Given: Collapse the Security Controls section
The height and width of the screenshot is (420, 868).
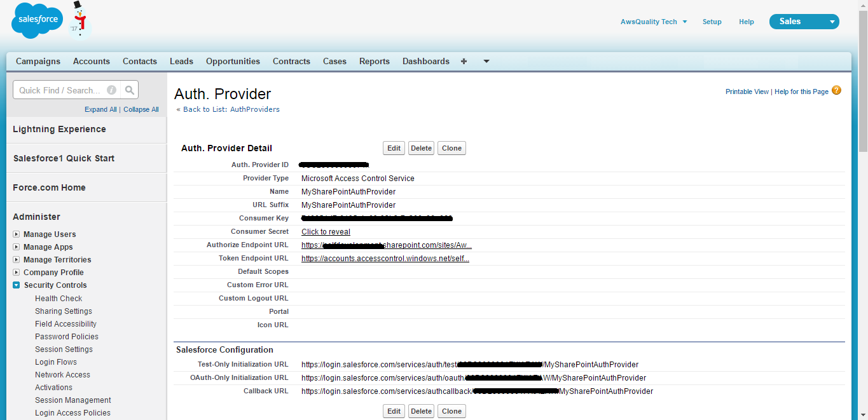Looking at the screenshot, I should [17, 285].
